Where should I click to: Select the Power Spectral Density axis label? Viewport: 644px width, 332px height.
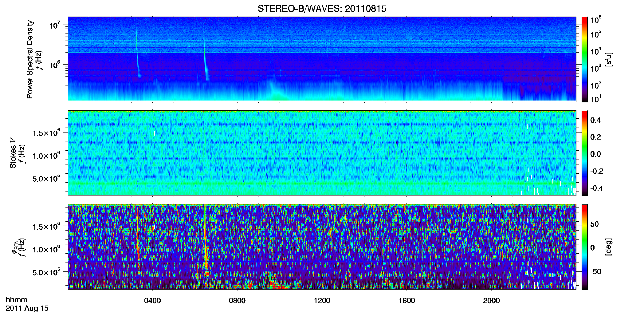click(30, 59)
